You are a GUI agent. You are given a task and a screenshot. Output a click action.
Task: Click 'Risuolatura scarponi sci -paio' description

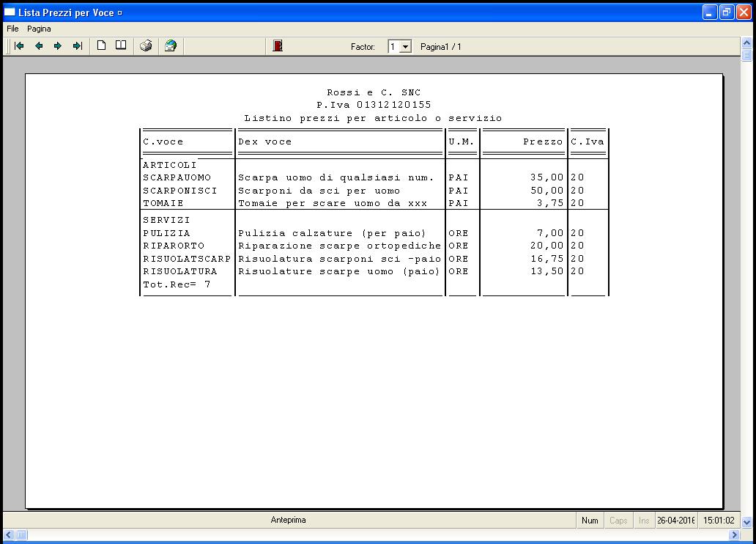(339, 259)
